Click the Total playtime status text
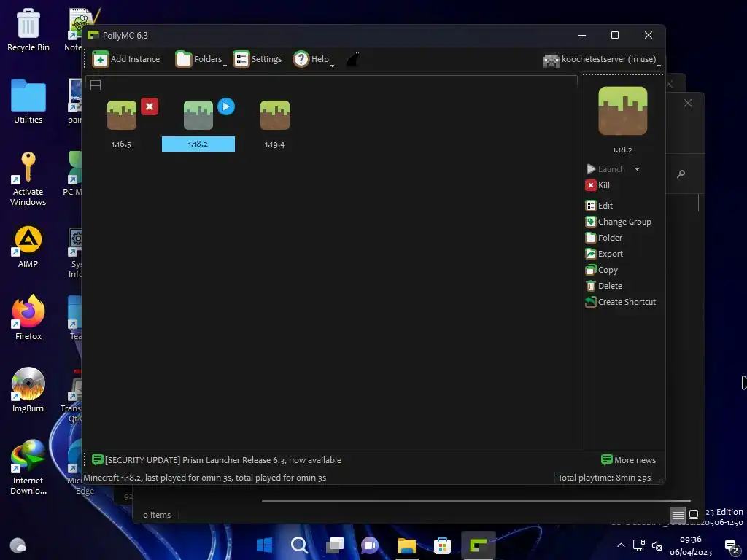747x560 pixels. tap(604, 478)
